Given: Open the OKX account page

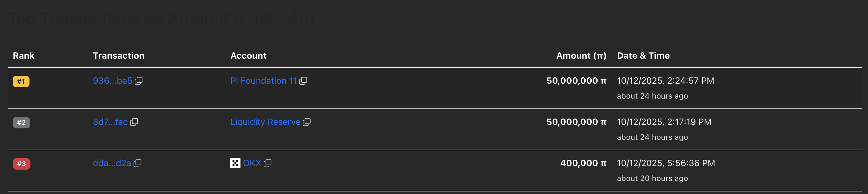Looking at the screenshot, I should pos(252,163).
